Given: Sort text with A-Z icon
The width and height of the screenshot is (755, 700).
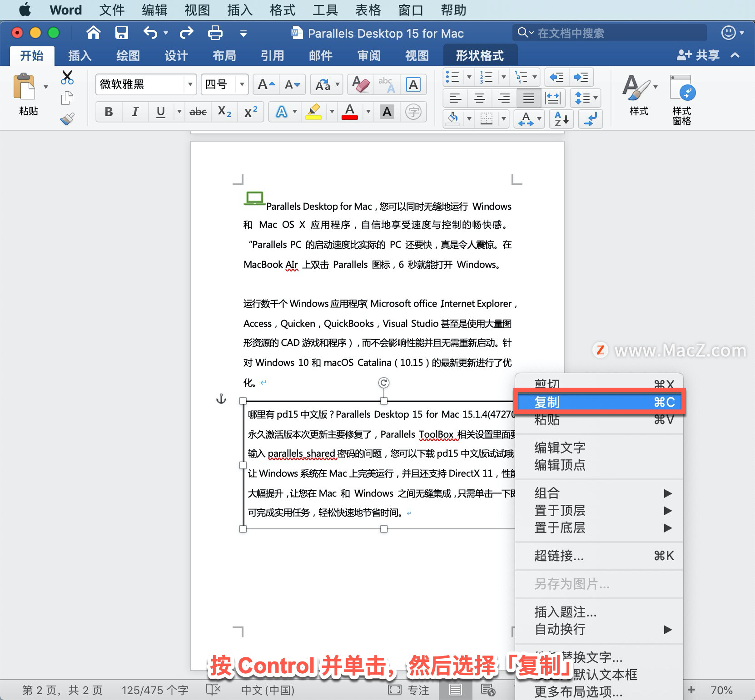Looking at the screenshot, I should click(x=561, y=119).
